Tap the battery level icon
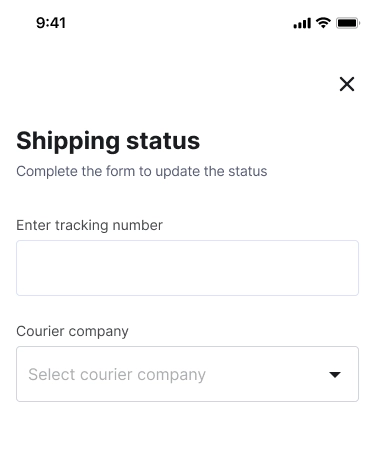This screenshot has width=375, height=475. [348, 23]
